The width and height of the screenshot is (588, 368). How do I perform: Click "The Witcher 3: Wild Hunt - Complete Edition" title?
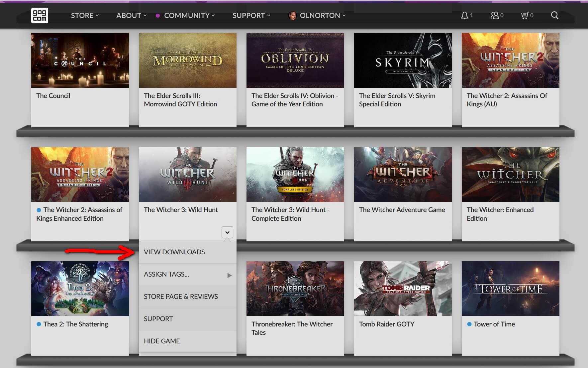[x=290, y=214]
